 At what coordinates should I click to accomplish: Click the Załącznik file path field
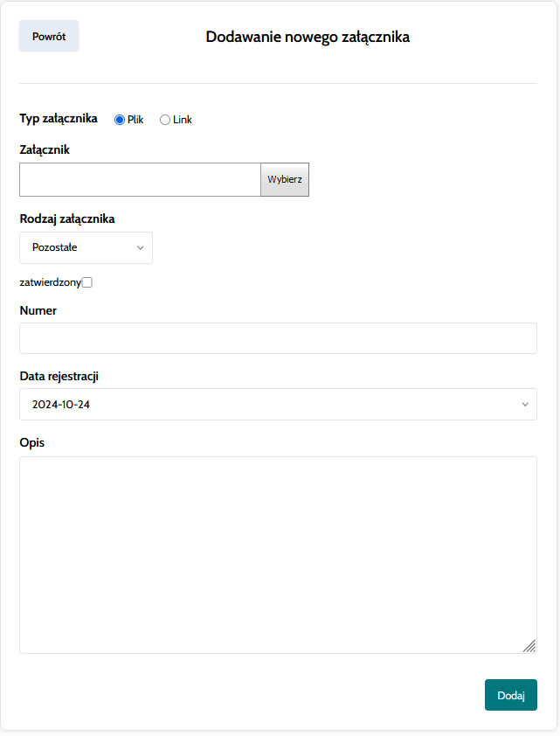click(x=140, y=179)
